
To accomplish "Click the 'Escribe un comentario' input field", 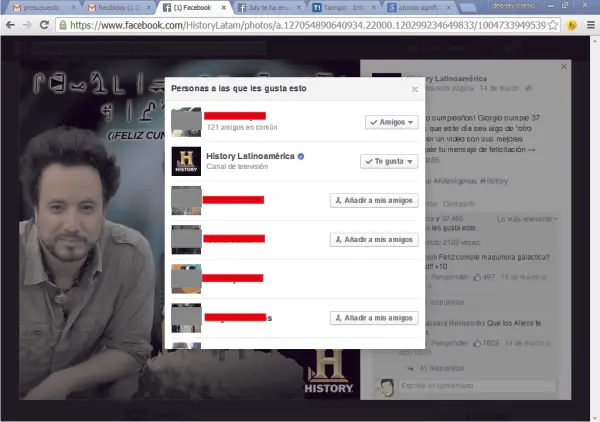I will click(477, 386).
